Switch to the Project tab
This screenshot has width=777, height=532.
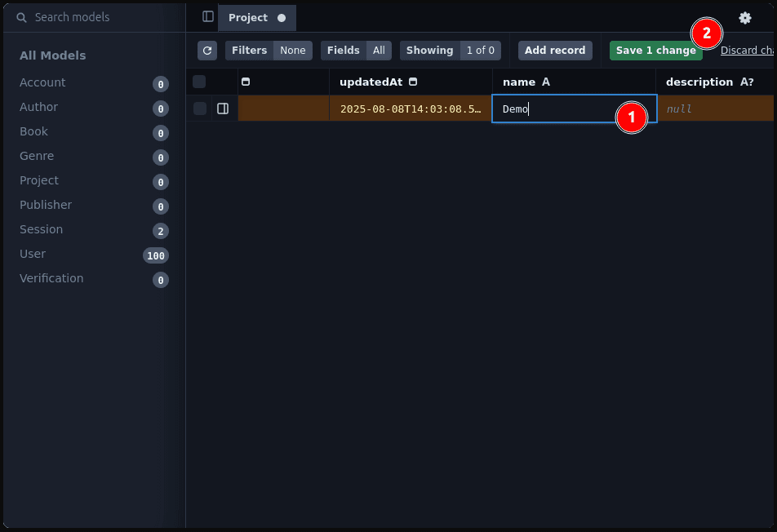[x=248, y=18]
